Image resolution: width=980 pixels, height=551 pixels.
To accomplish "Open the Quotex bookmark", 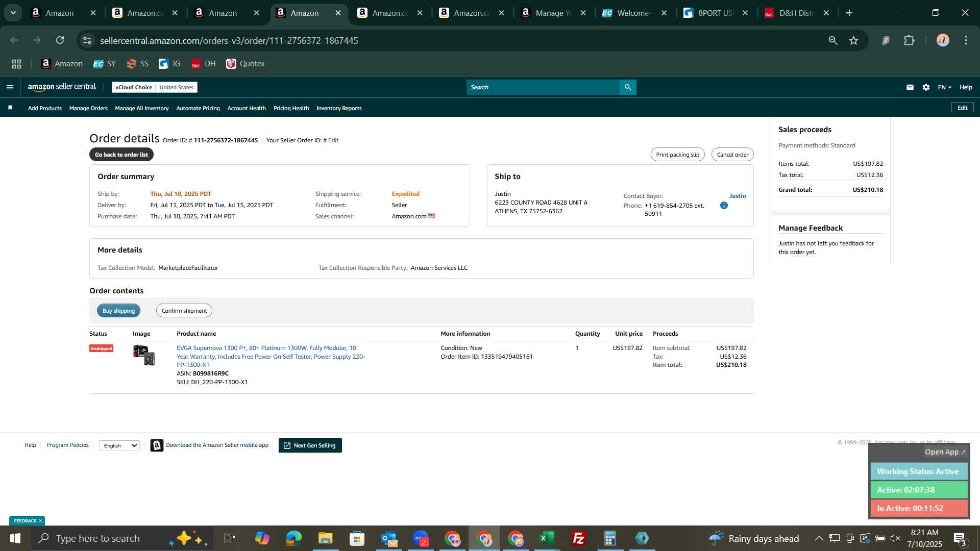I will click(246, 64).
